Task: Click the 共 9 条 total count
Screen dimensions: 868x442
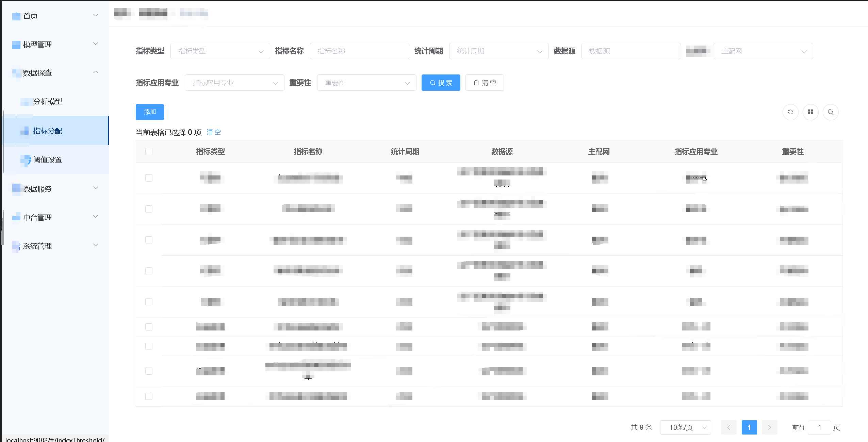Action: 641,427
